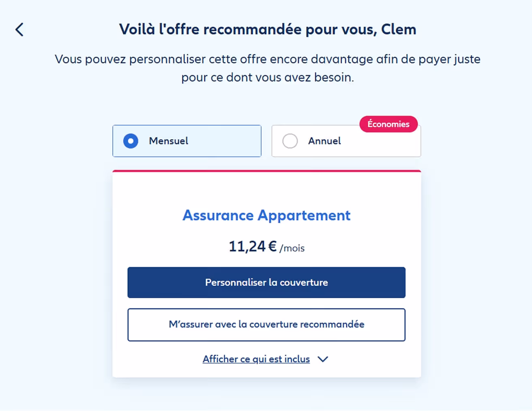The width and height of the screenshot is (532, 411).
Task: Enable annual payment for savings
Action: [346, 141]
